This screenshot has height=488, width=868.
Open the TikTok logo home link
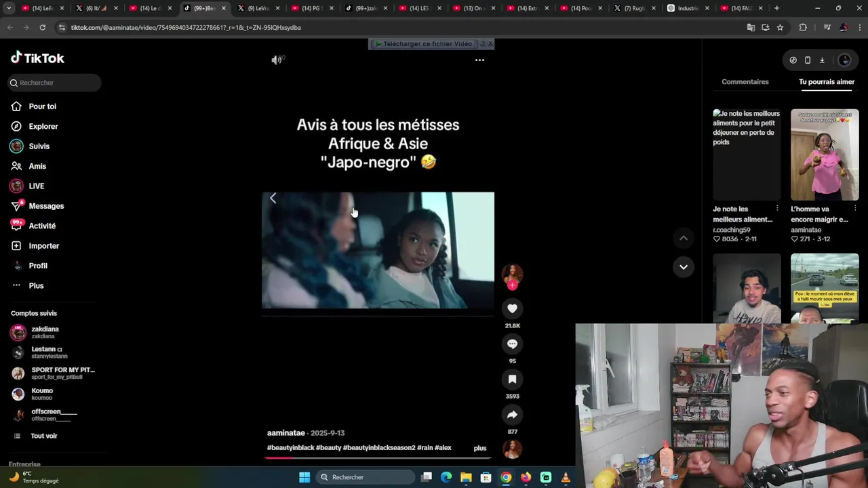(x=37, y=58)
